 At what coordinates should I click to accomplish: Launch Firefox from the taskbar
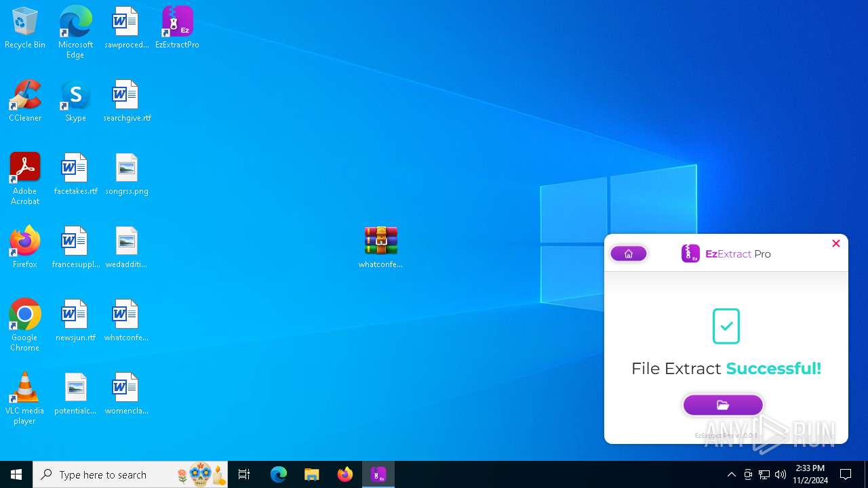345,474
